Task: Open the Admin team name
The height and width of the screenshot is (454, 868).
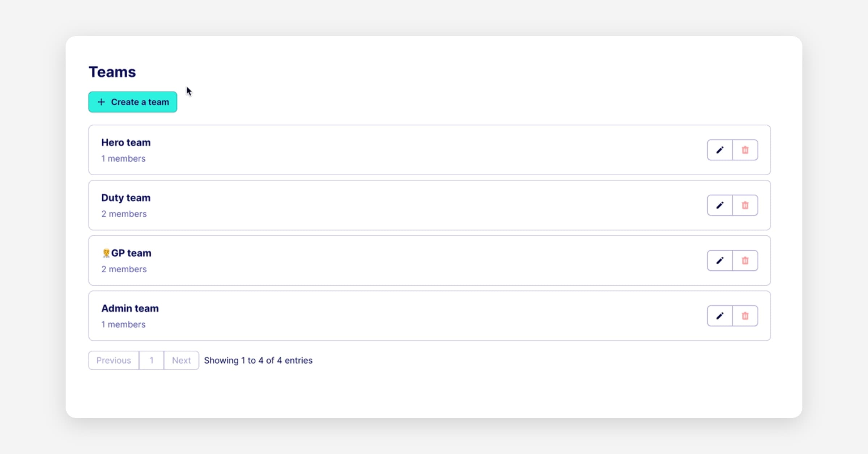Action: [x=130, y=308]
